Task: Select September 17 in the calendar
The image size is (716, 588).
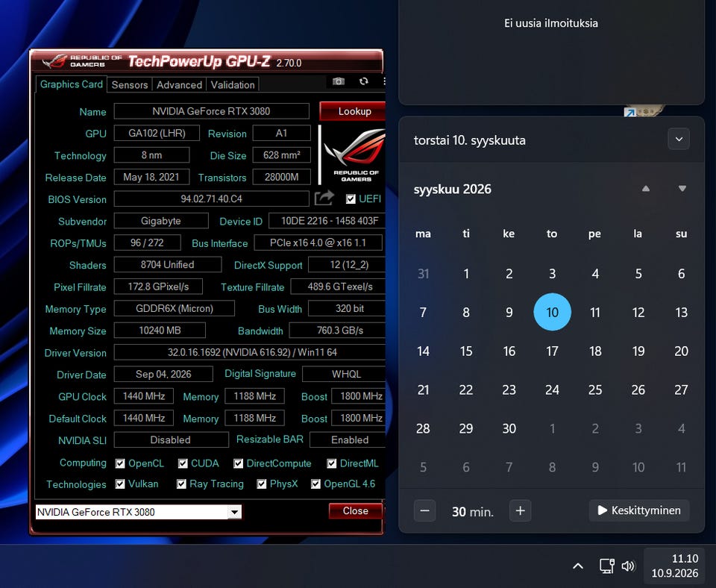Action: [x=552, y=351]
